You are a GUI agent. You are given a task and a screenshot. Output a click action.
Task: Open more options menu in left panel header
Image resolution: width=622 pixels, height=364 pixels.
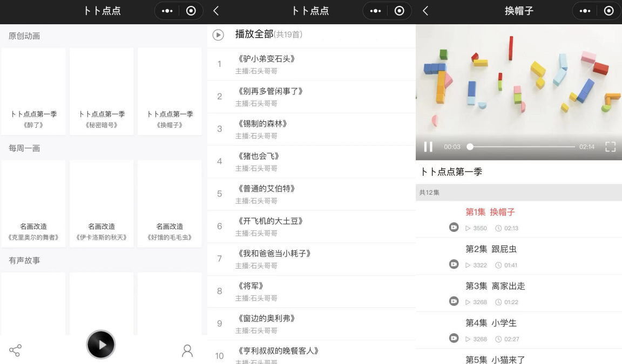click(167, 11)
